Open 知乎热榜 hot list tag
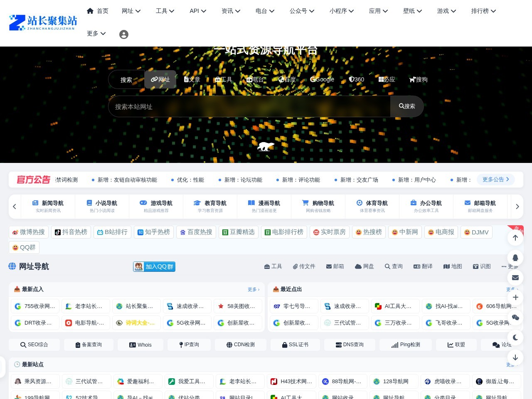This screenshot has width=532, height=399. 154,232
